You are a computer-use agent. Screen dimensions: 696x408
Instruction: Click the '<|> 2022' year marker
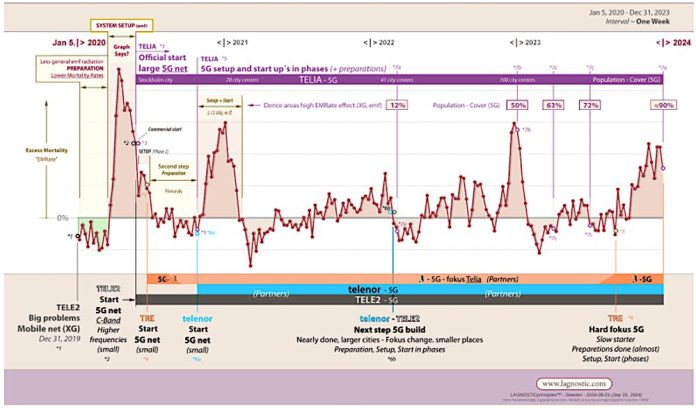coord(379,43)
